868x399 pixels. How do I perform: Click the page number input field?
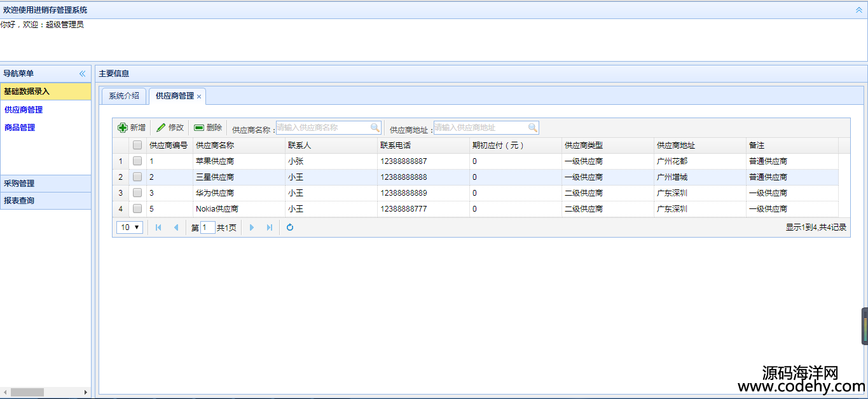pyautogui.click(x=208, y=227)
